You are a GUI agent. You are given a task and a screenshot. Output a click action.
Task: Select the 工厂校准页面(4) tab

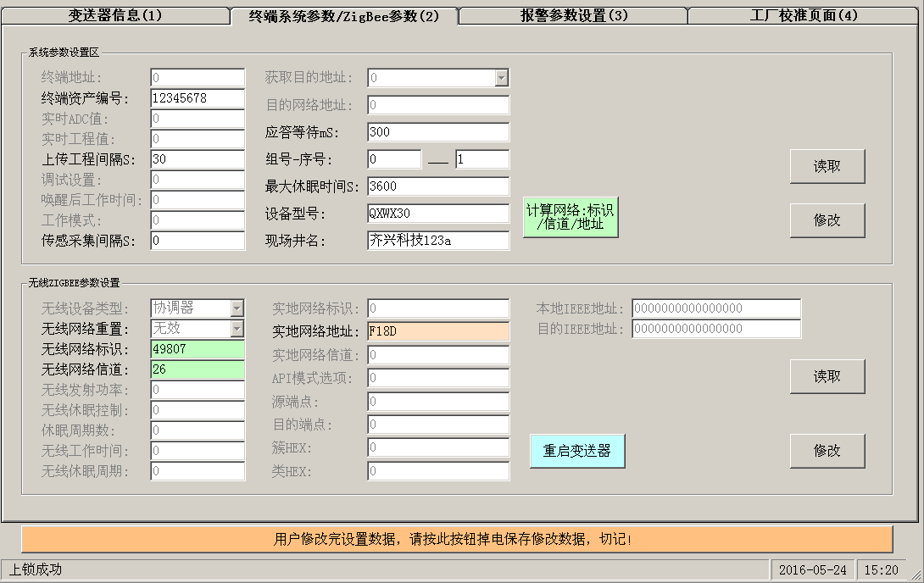pyautogui.click(x=804, y=15)
